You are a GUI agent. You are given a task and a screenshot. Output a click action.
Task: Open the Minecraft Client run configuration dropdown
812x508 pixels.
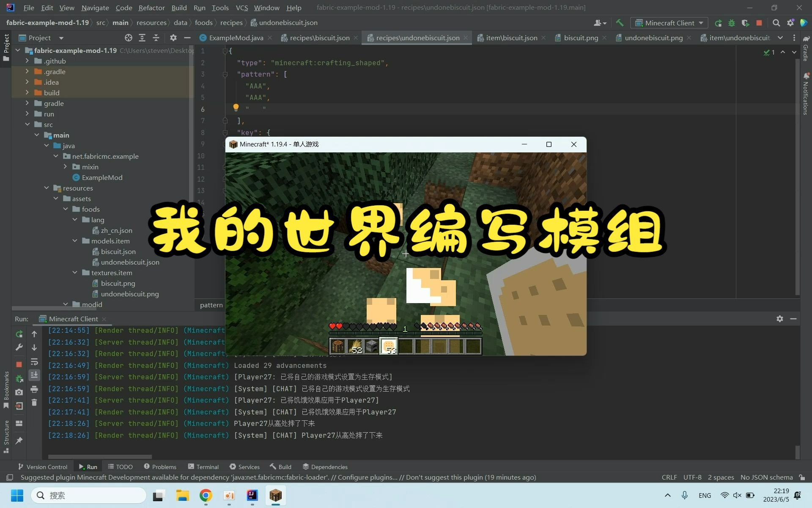pyautogui.click(x=702, y=23)
